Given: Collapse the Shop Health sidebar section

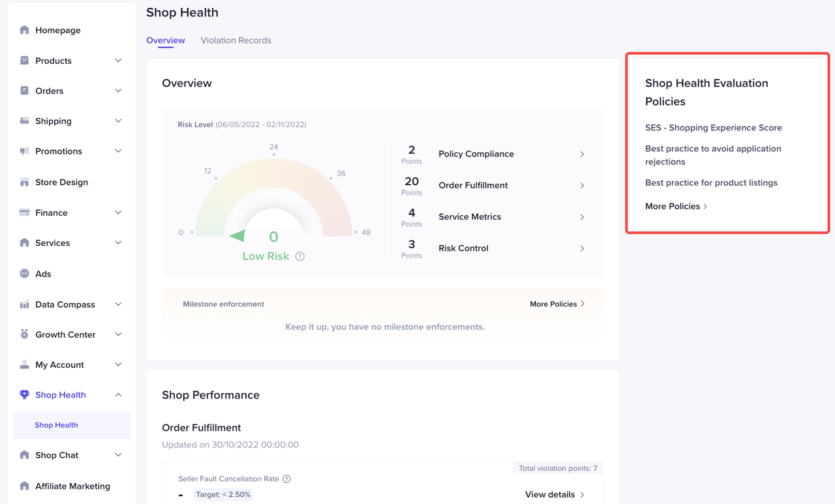Looking at the screenshot, I should tap(118, 394).
